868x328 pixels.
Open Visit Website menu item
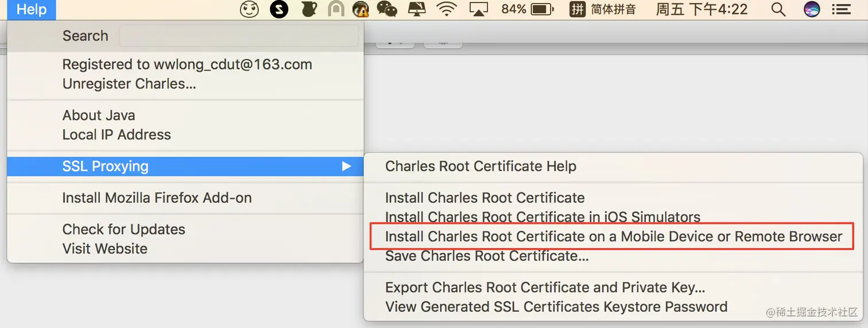tap(105, 249)
